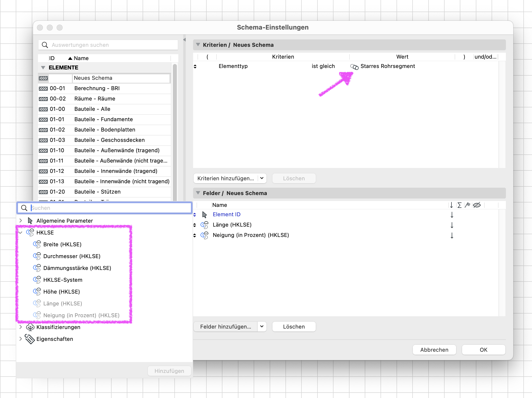Viewport: 532px width, 398px height.
Task: Click the hatch icon of 01-02 Bodenplatten
Action: 43,130
